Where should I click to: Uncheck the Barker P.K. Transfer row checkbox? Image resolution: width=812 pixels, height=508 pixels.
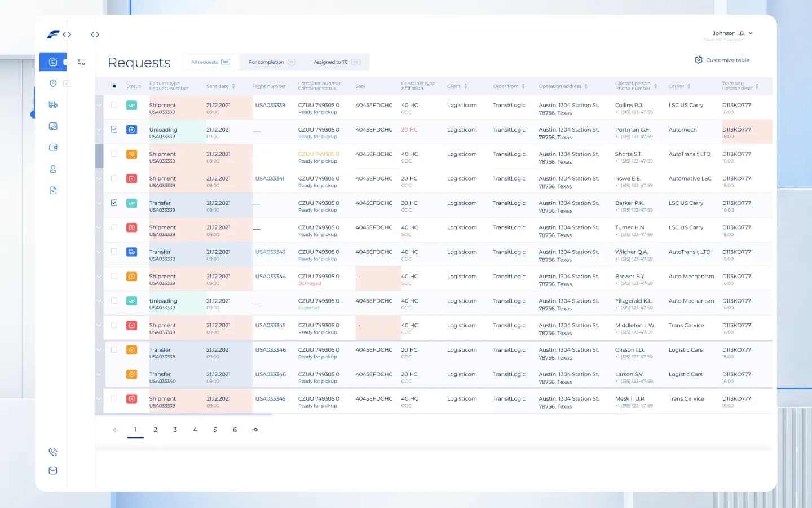click(114, 203)
